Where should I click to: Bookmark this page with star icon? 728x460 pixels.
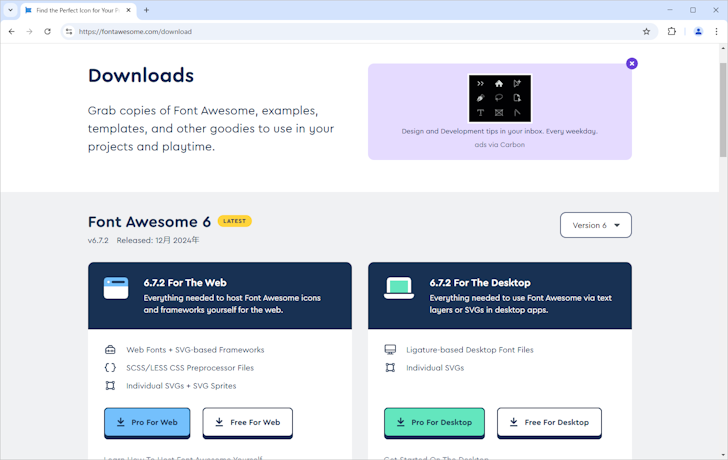(646, 32)
